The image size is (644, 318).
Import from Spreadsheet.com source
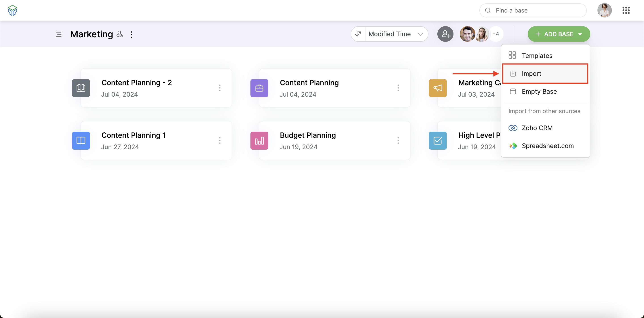(547, 146)
